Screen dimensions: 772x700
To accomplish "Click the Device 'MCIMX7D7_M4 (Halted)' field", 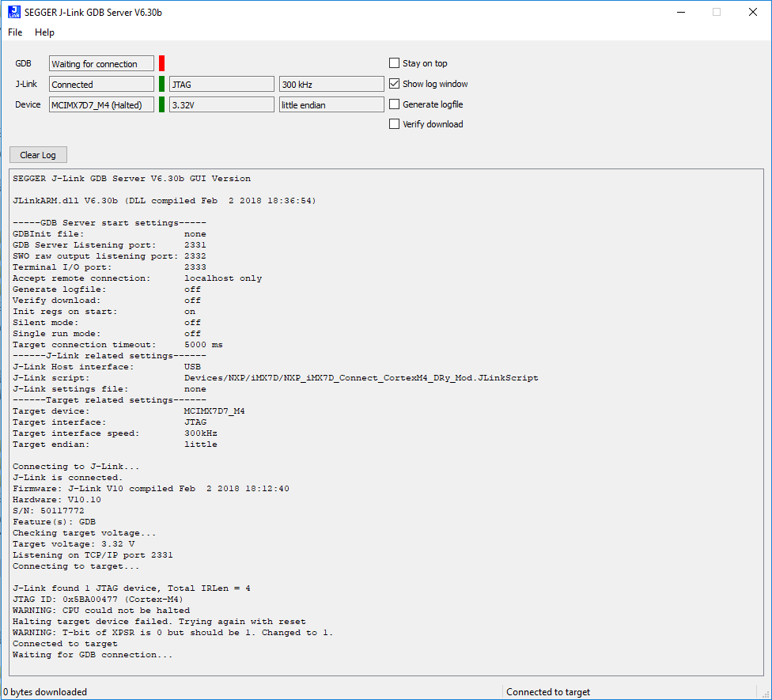I will 101,104.
